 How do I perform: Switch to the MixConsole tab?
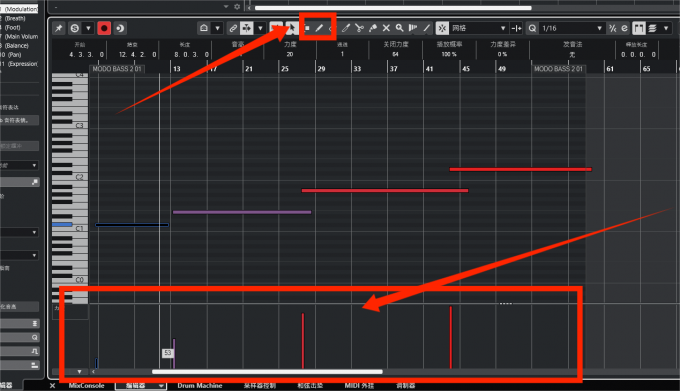(86, 385)
